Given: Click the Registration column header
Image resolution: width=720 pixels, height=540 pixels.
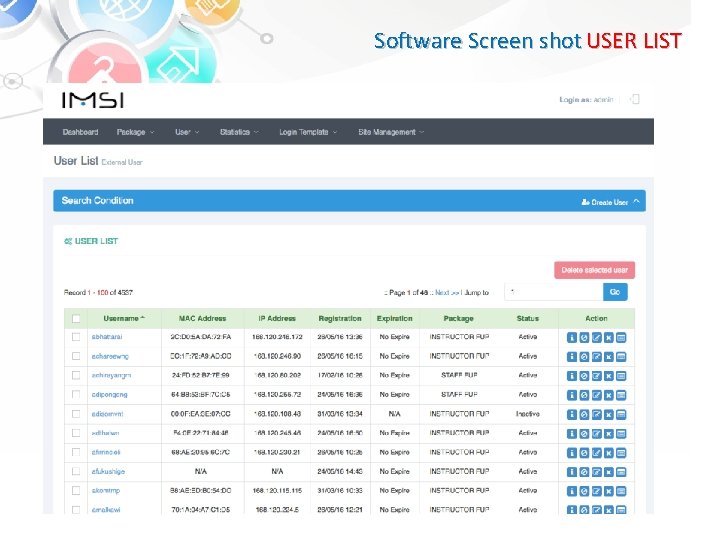Looking at the screenshot, I should coord(340,318).
